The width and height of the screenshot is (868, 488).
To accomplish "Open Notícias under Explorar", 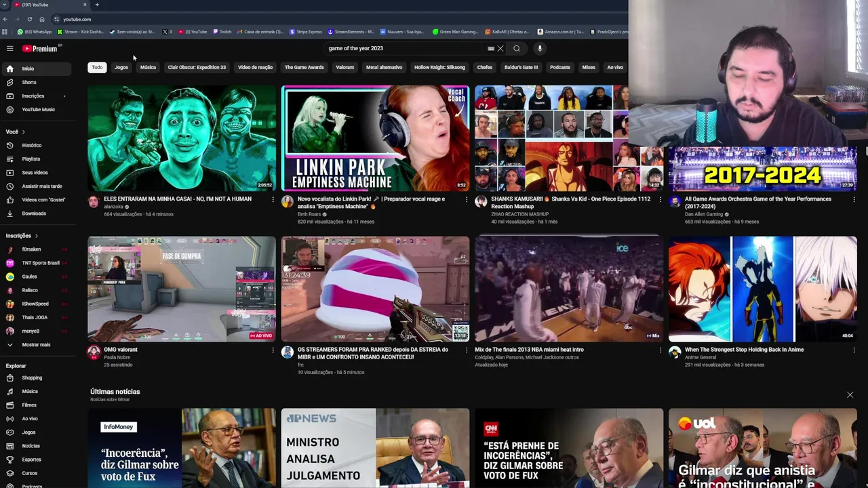I will 36,445.
